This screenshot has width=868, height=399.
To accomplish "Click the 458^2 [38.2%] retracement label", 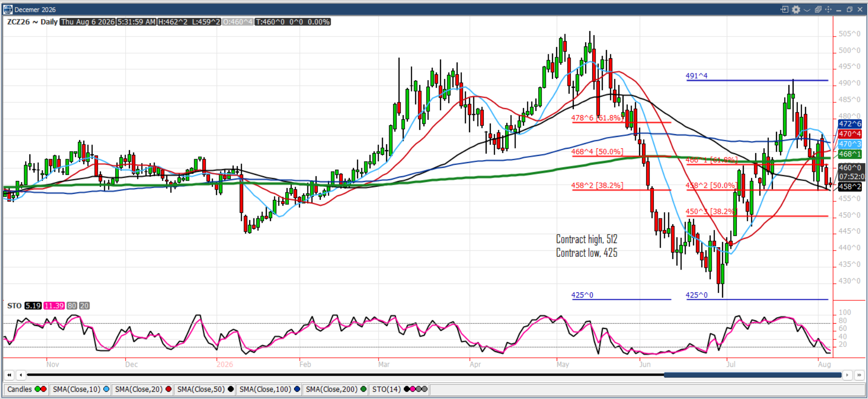I will [597, 185].
